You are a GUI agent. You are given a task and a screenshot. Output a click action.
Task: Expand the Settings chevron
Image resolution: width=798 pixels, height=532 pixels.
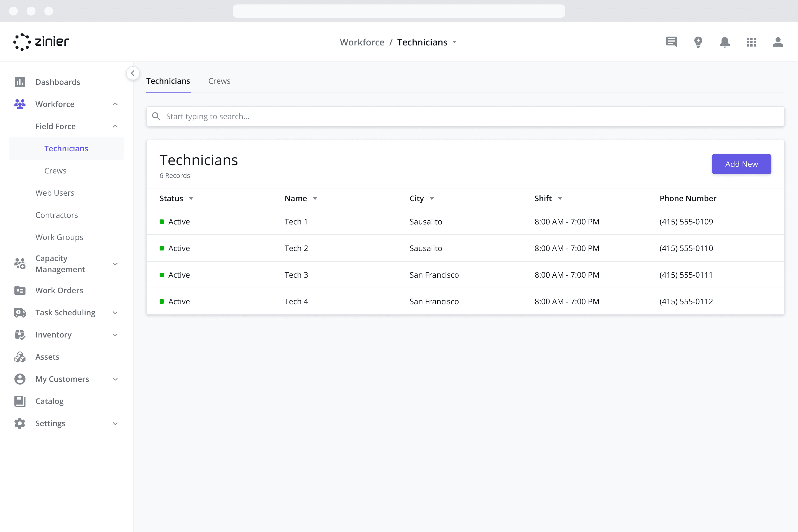115,423
